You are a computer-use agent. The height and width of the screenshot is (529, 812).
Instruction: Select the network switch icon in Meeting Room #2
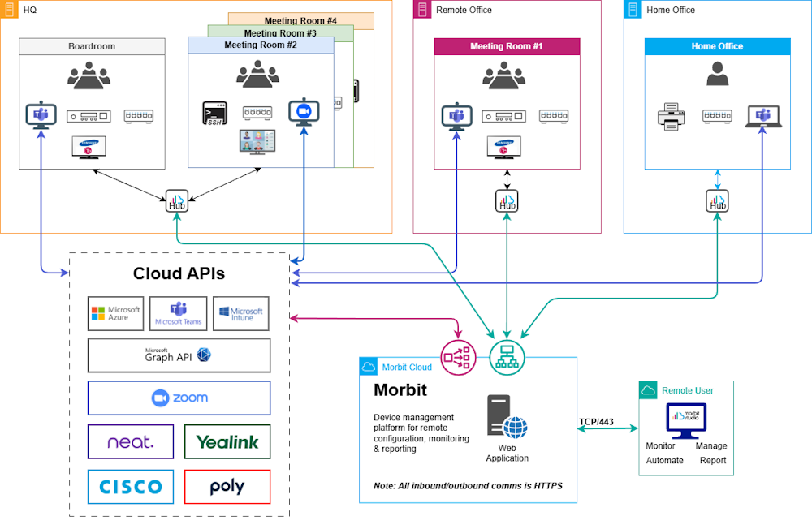pyautogui.click(x=257, y=112)
